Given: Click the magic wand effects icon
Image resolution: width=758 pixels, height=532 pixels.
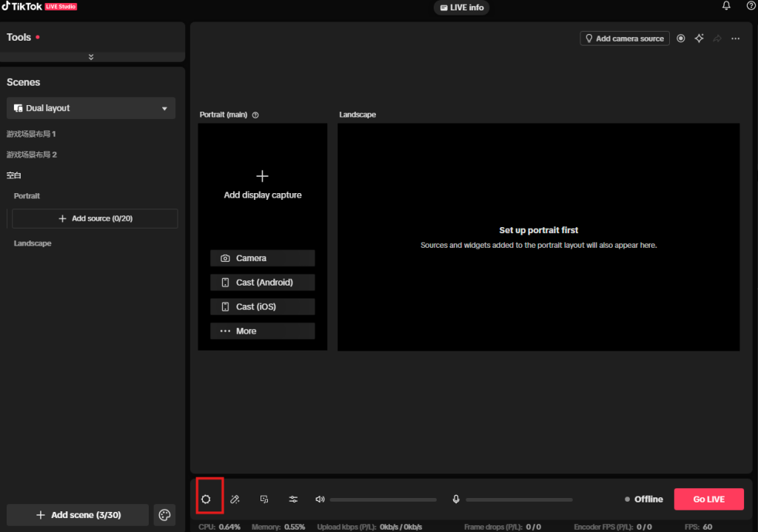Looking at the screenshot, I should [x=235, y=499].
